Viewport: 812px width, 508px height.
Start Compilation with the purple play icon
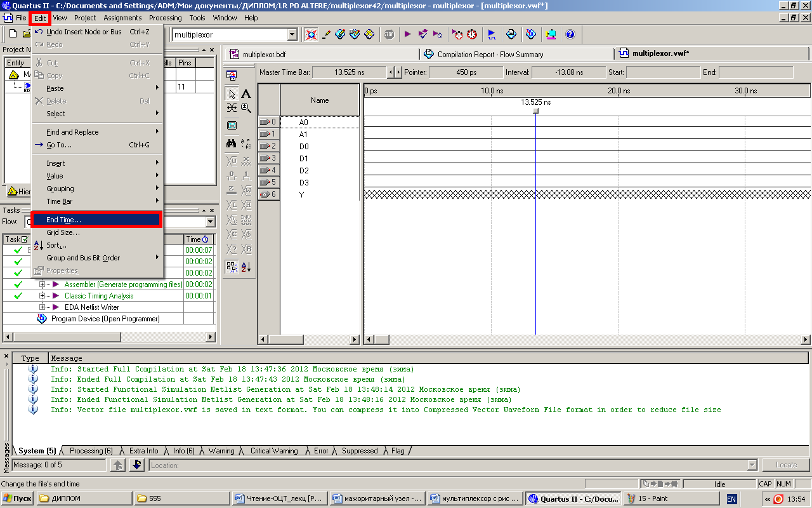[407, 34]
